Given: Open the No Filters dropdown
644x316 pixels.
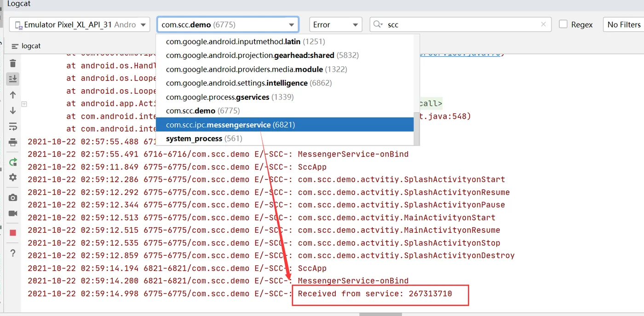Looking at the screenshot, I should tap(624, 25).
